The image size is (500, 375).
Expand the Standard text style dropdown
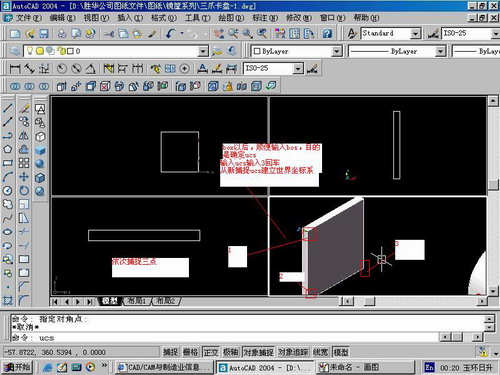[x=415, y=33]
